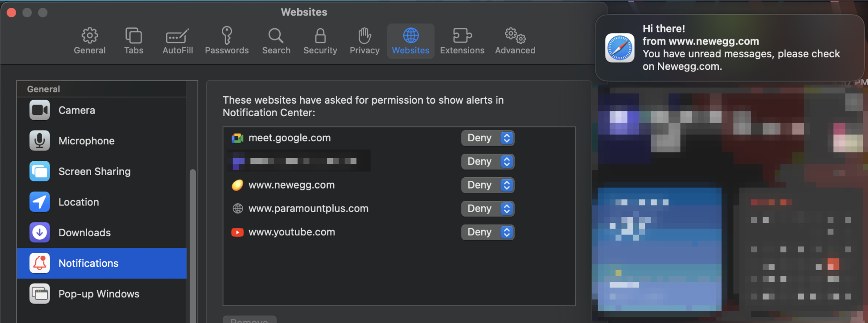Viewport: 868px width, 323px height.
Task: Open the Tabs preferences pane
Action: [x=134, y=41]
